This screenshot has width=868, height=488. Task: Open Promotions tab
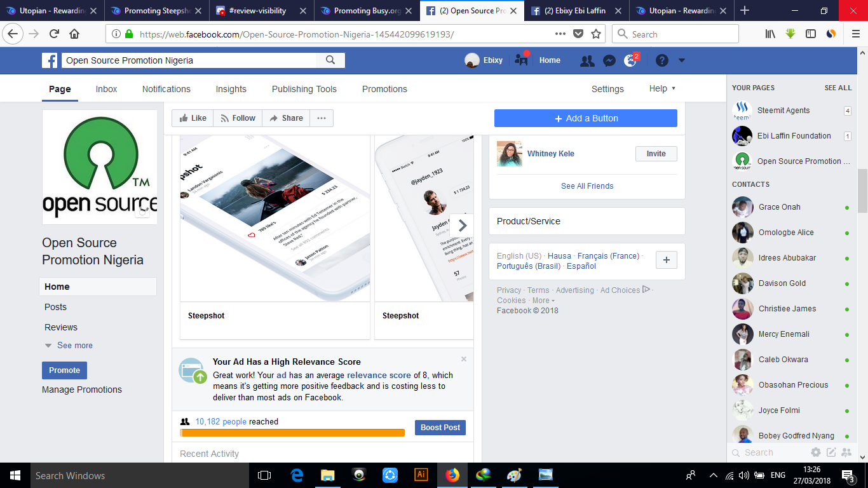384,89
